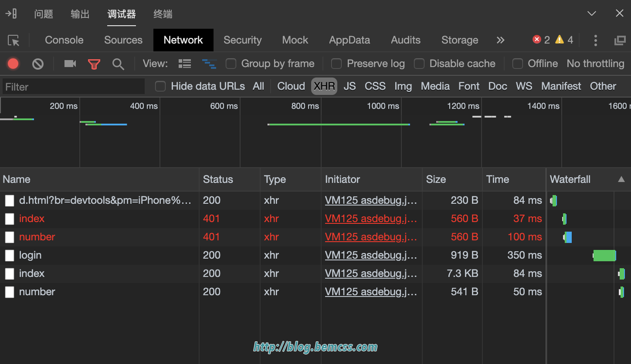Screen dimensions: 631x364
Task: Filter requests by All types
Action: tap(258, 86)
